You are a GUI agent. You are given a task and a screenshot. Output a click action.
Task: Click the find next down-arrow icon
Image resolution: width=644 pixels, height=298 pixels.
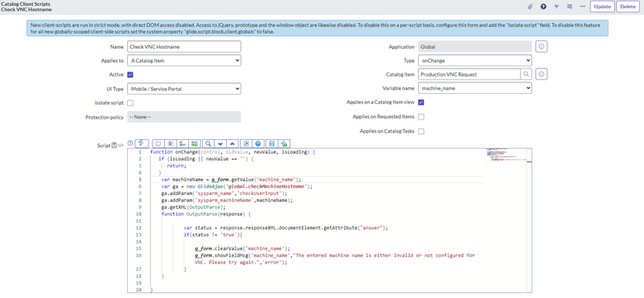[220, 143]
